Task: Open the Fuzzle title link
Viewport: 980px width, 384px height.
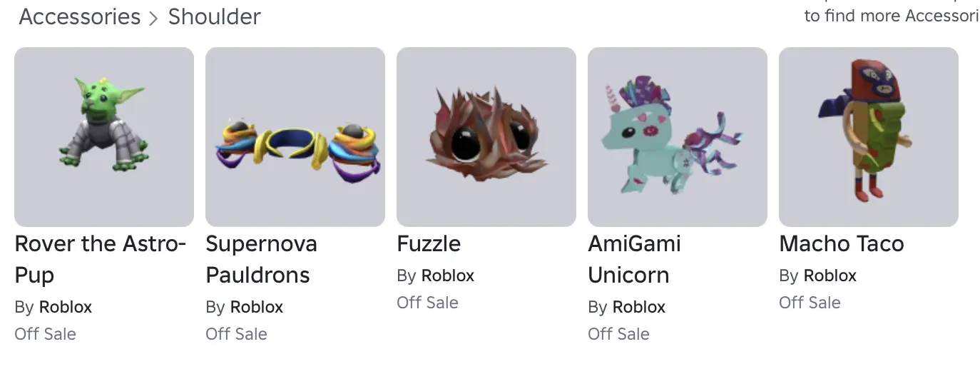Action: [429, 244]
